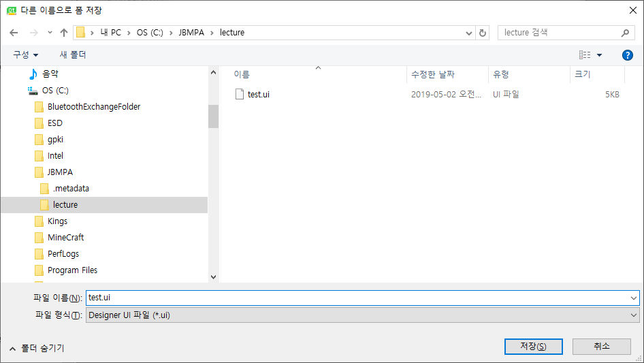The width and height of the screenshot is (644, 363).
Task: Click the folder icon in the address bar
Action: [x=81, y=33]
